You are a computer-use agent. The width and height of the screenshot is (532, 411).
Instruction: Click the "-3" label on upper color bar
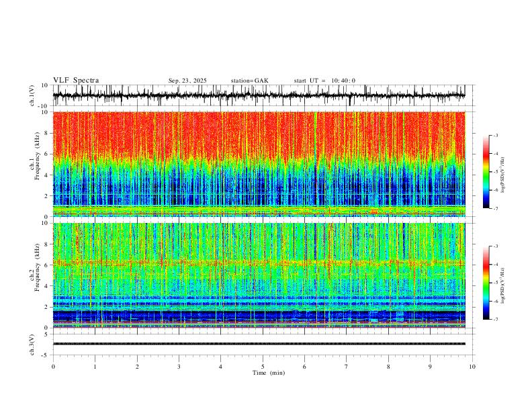point(495,135)
